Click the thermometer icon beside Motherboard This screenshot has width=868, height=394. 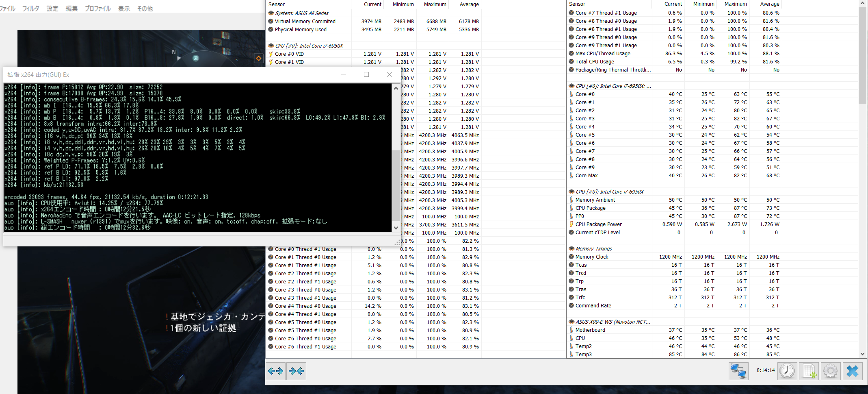click(571, 330)
